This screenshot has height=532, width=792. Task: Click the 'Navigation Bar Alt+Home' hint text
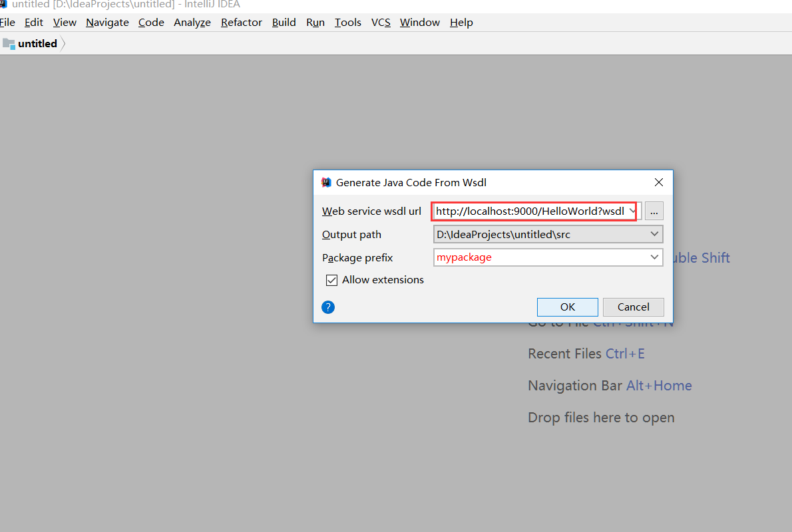[x=610, y=386]
